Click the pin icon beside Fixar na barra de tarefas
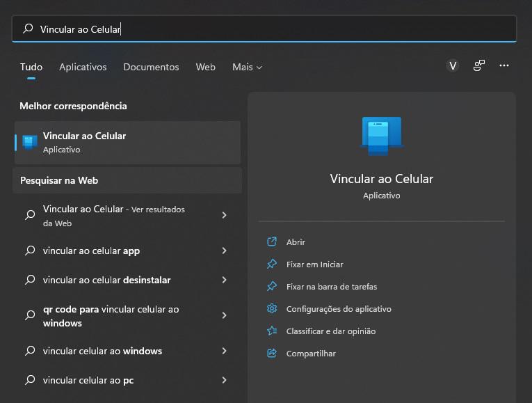This screenshot has height=403, width=532. 272,287
